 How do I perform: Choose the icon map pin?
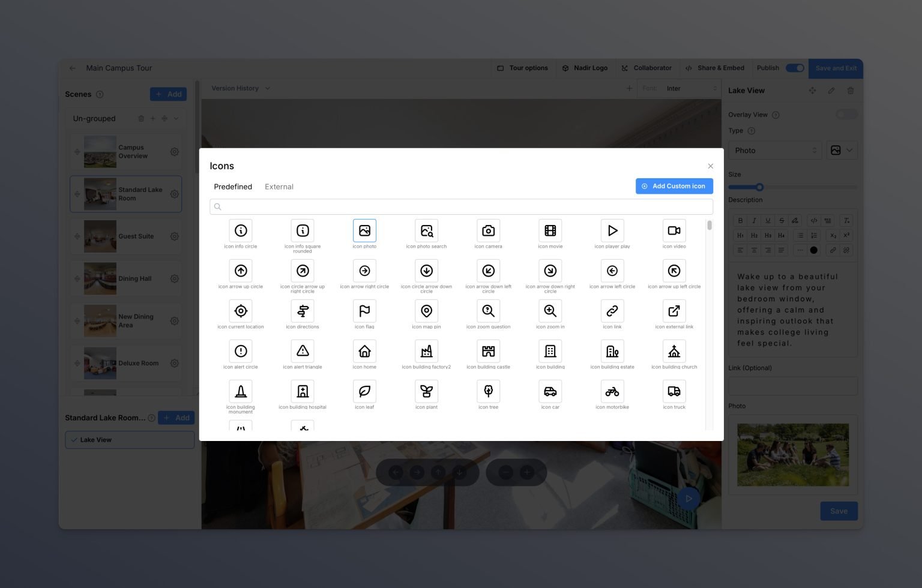(426, 311)
